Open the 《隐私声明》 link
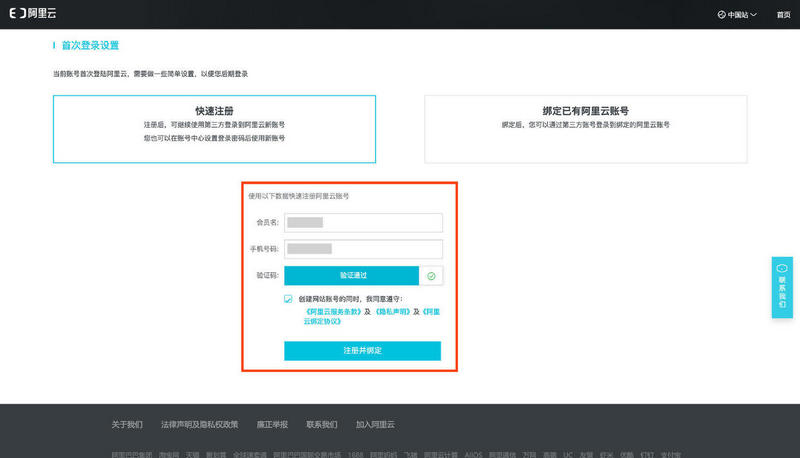 coord(392,312)
